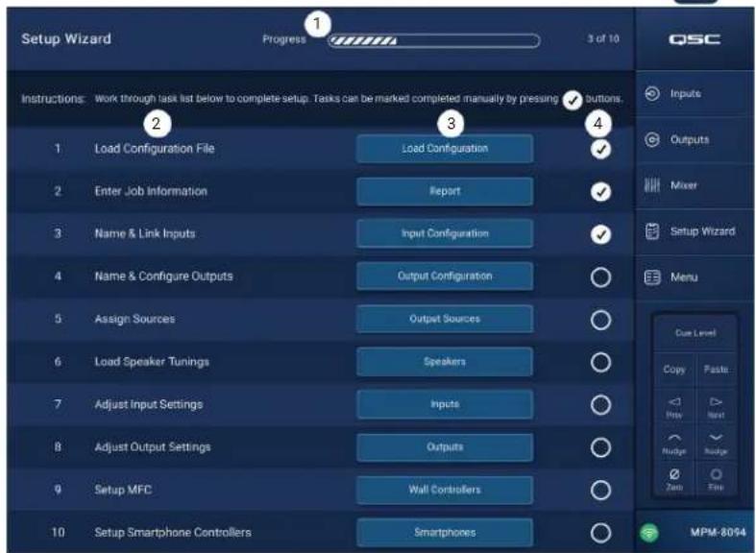Click the setup Progress bar

[x=433, y=40]
